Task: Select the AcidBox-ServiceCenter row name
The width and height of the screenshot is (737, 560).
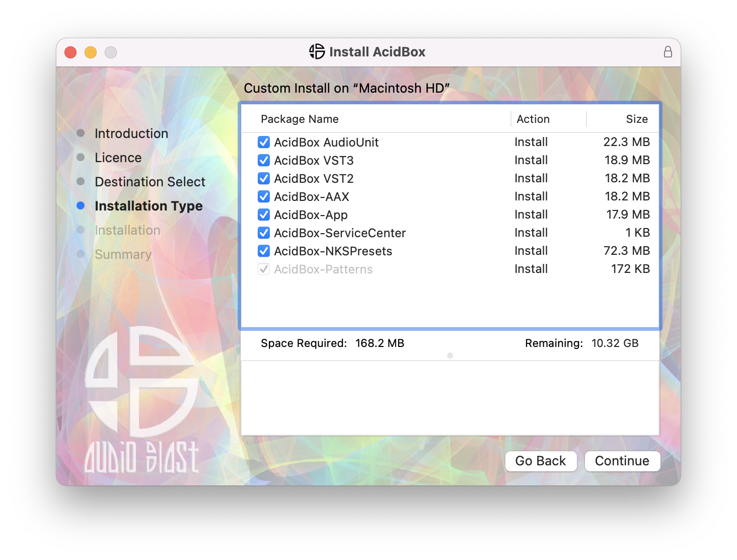Action: click(x=340, y=233)
